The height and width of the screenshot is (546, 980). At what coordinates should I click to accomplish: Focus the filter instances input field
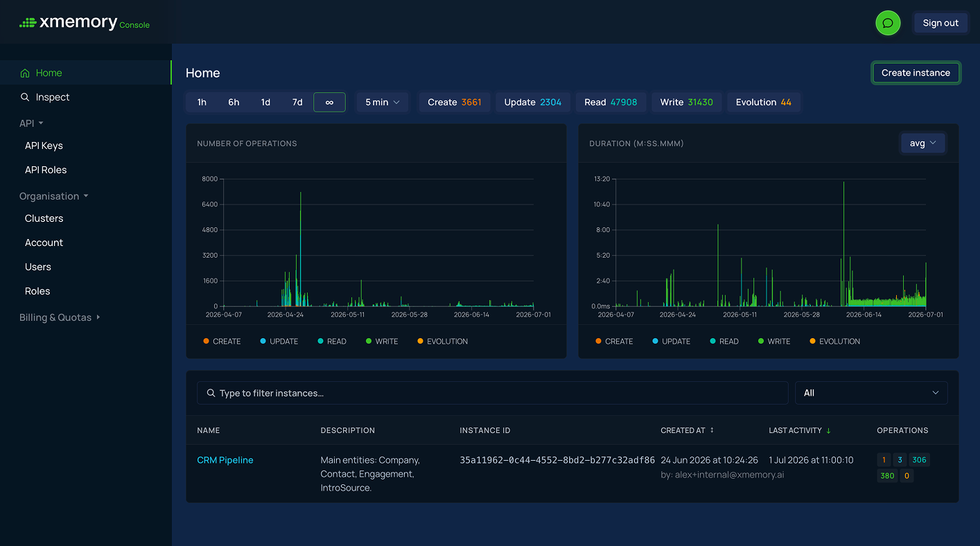(493, 393)
